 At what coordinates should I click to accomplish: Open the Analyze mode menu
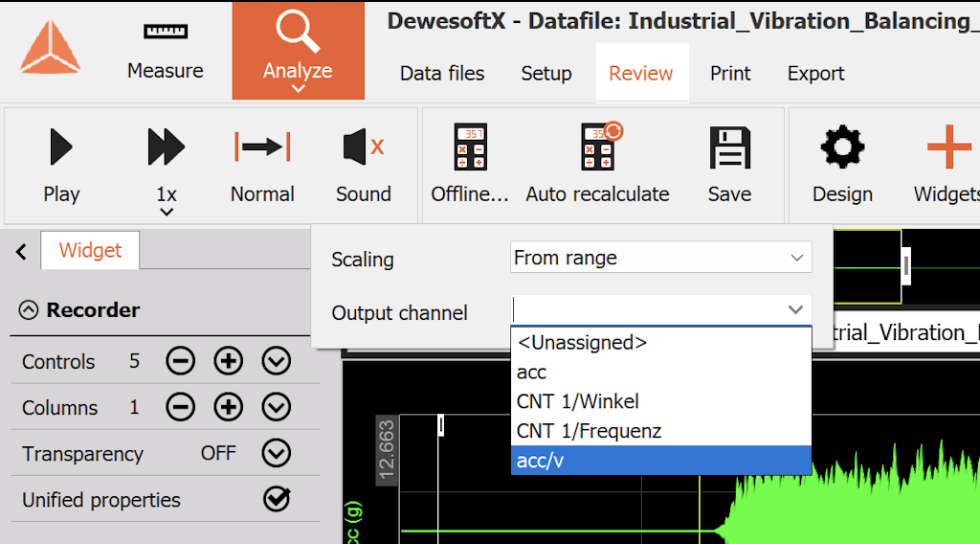pyautogui.click(x=299, y=51)
